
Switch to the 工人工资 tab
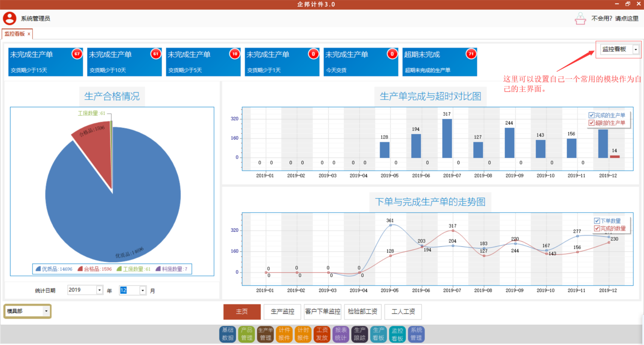[x=403, y=312]
